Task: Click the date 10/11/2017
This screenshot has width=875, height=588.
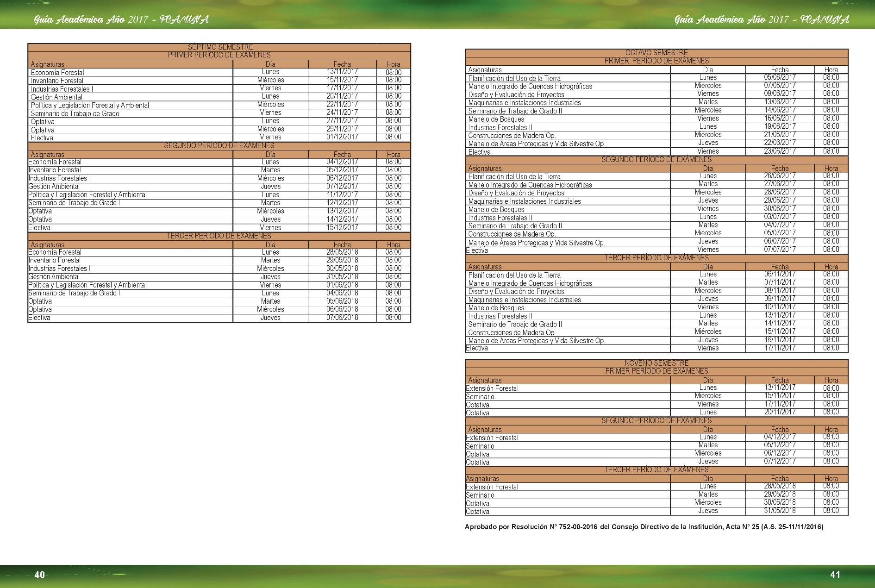Action: (780, 307)
